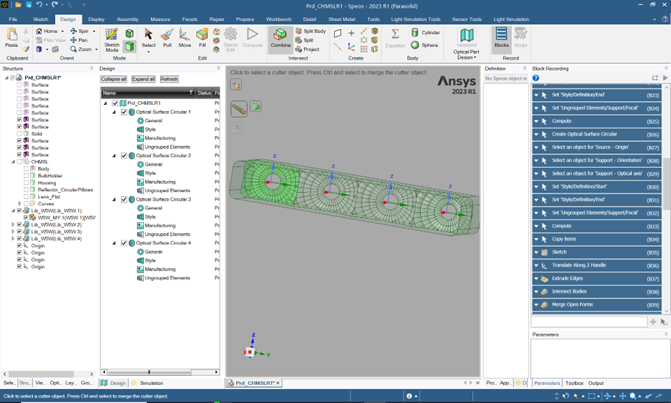Click the Select arrow tool
The width and height of the screenshot is (671, 403).
148,38
